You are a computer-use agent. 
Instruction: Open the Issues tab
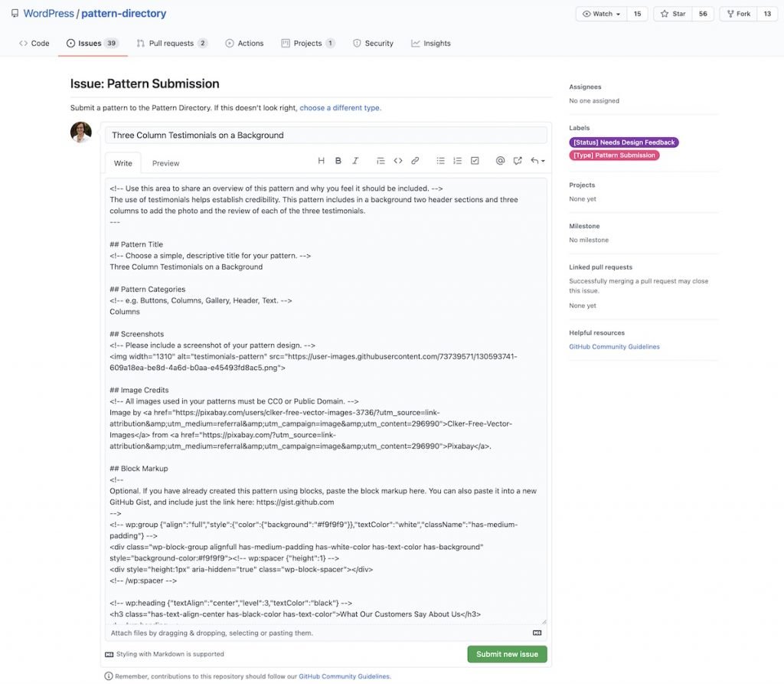point(93,44)
